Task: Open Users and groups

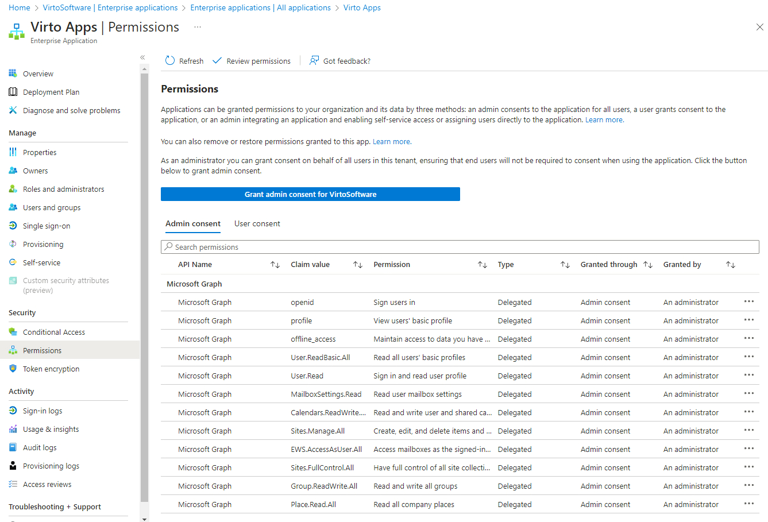Action: 51,208
